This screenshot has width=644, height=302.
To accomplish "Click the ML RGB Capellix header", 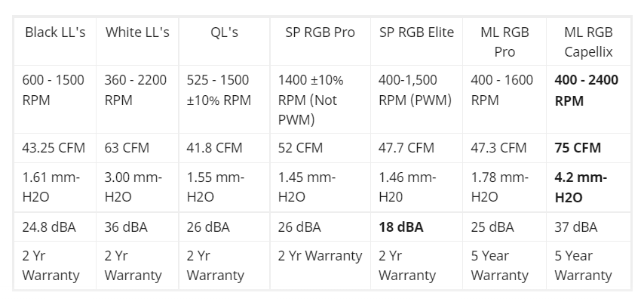I will (588, 42).
